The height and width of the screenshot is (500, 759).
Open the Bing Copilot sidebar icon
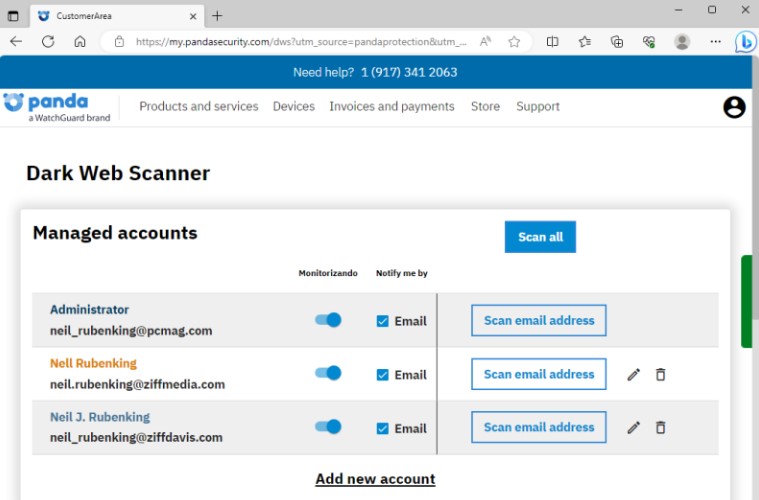point(745,42)
